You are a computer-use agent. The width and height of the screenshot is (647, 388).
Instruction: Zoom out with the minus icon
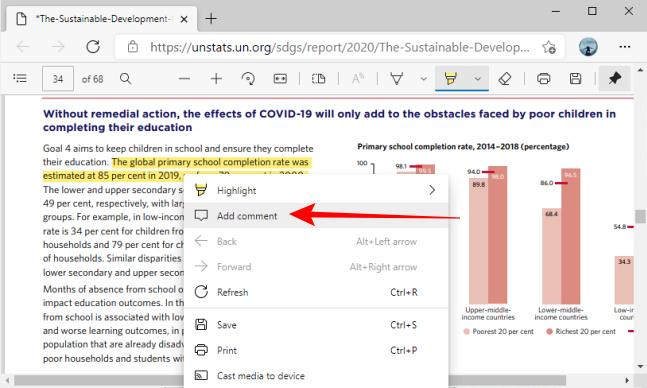pyautogui.click(x=184, y=78)
